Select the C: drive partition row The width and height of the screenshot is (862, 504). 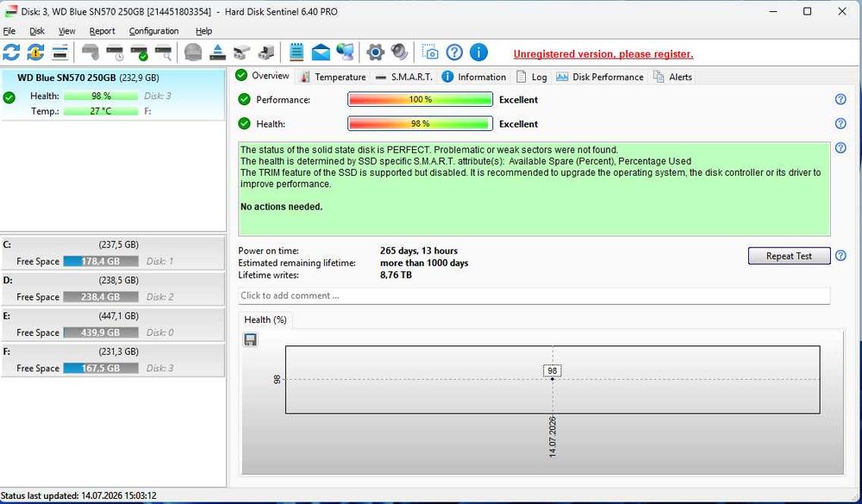[x=113, y=252]
